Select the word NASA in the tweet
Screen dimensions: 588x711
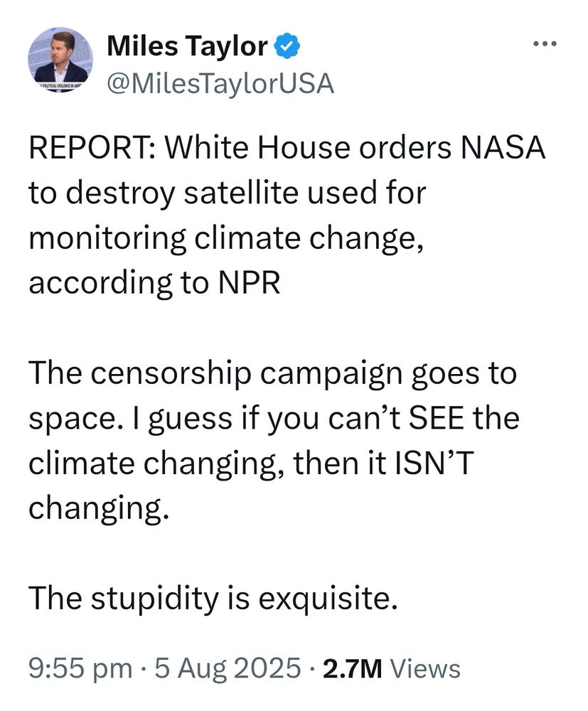[x=503, y=149]
